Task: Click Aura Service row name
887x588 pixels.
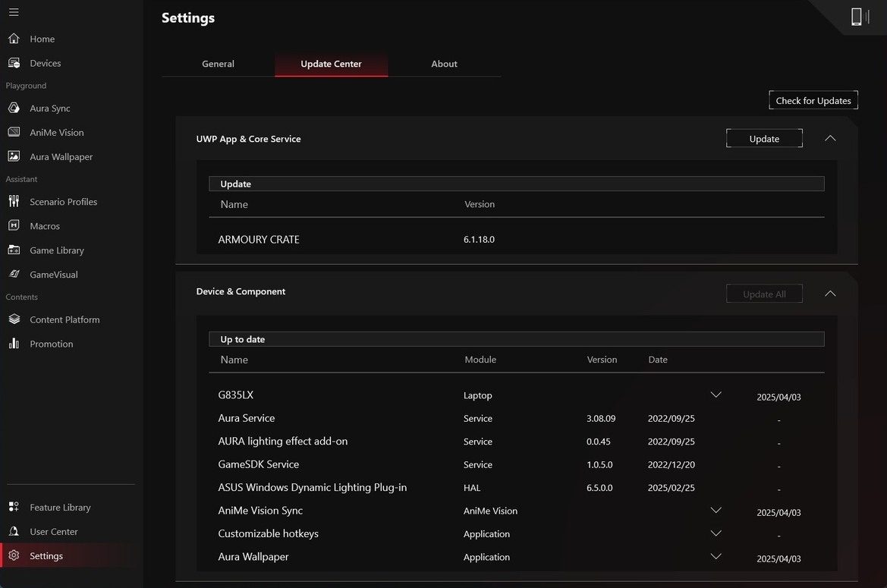Action: [x=246, y=418]
